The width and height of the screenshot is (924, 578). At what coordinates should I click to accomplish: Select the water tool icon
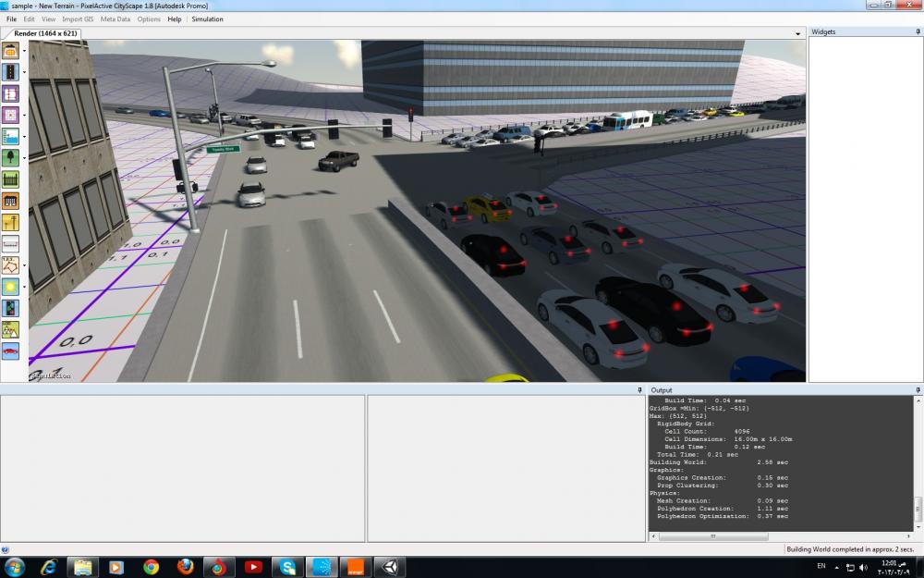pos(10,137)
